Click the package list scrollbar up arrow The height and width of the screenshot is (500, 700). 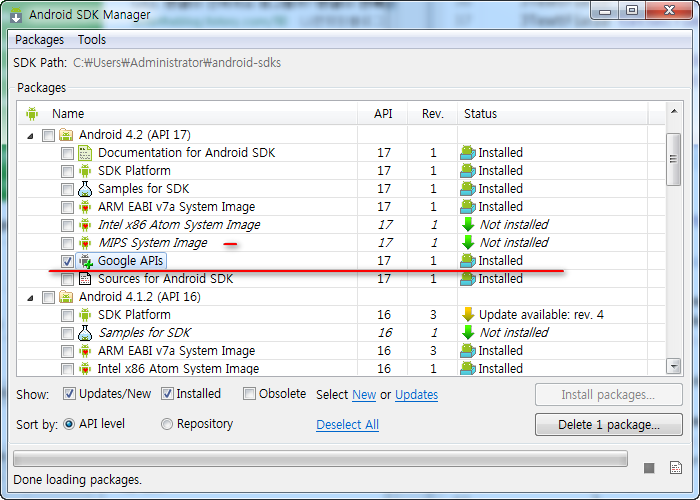[674, 111]
